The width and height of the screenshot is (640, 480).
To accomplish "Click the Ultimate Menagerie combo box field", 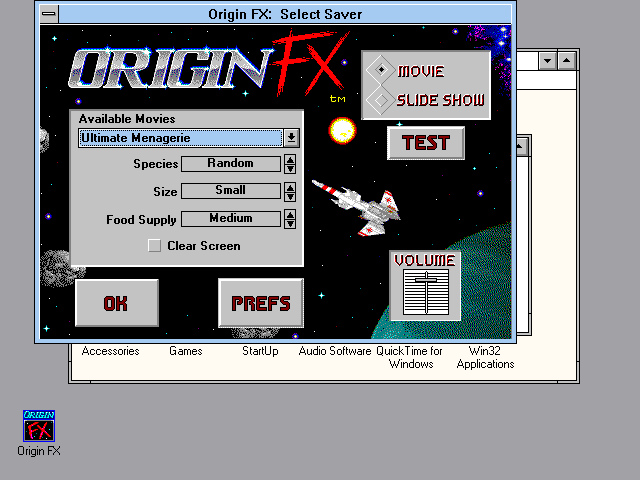I will pos(180,138).
